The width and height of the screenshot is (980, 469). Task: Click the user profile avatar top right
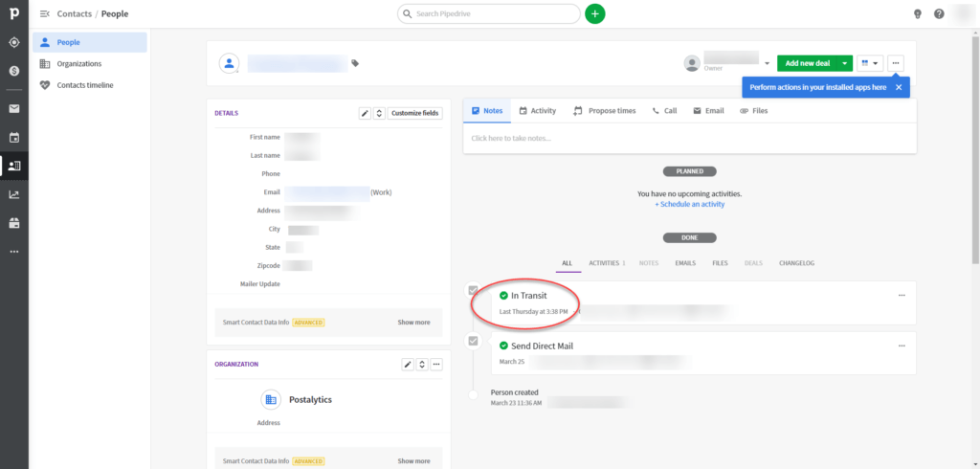962,13
